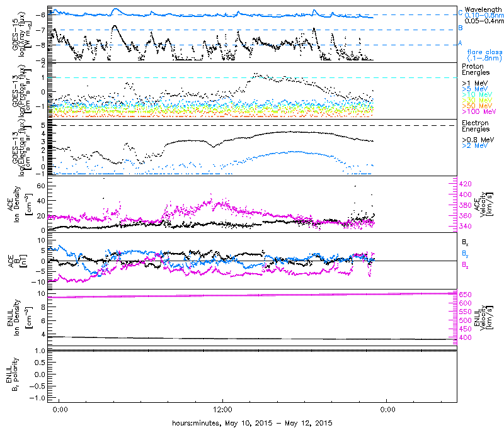Select the '>5 MeV' proton legend entry
This screenshot has width=504, height=428.
click(x=475, y=89)
